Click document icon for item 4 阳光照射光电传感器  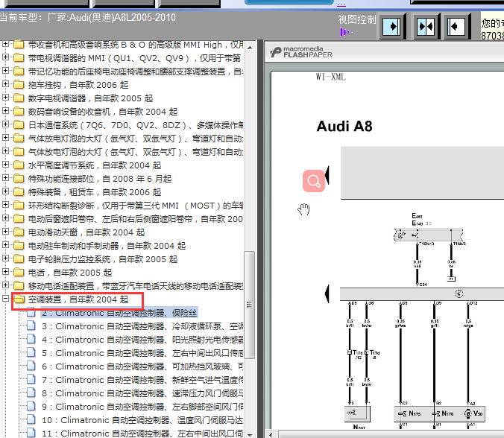point(31,340)
